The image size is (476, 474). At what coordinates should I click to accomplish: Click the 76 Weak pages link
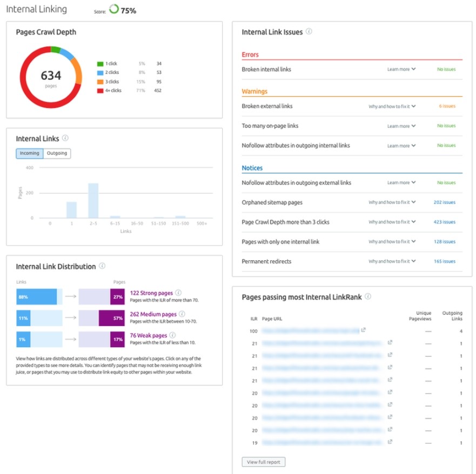(149, 335)
